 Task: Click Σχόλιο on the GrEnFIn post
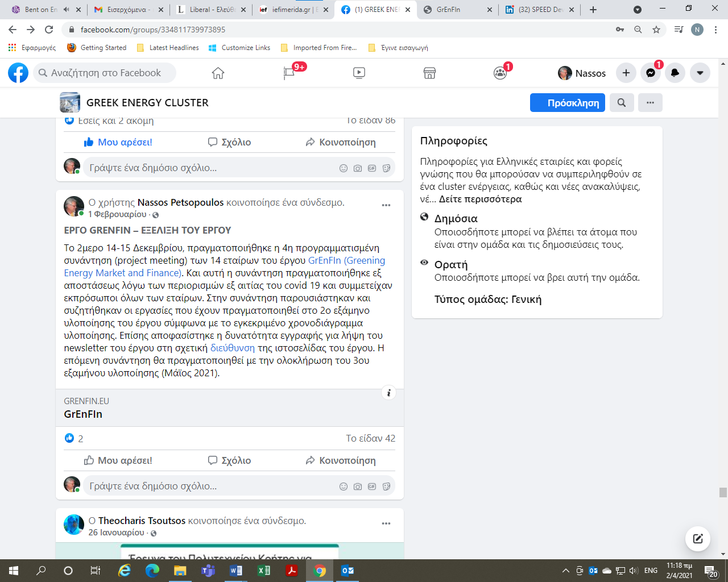click(x=229, y=460)
